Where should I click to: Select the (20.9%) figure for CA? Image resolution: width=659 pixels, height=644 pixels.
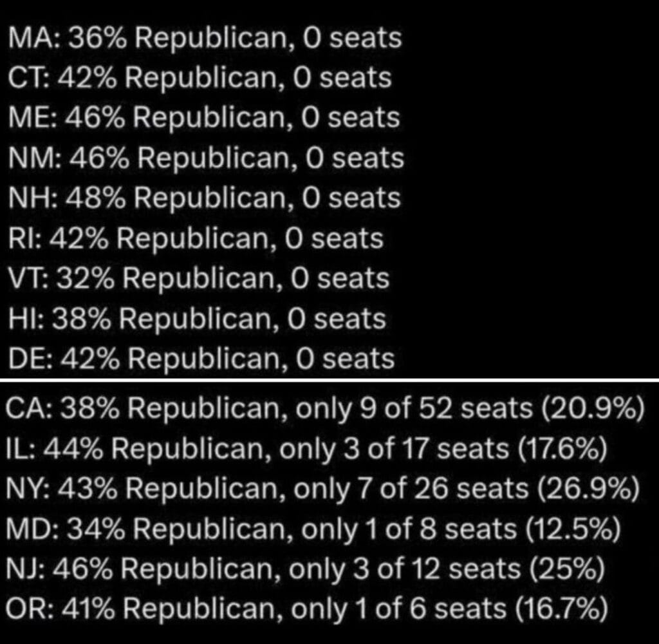(593, 409)
